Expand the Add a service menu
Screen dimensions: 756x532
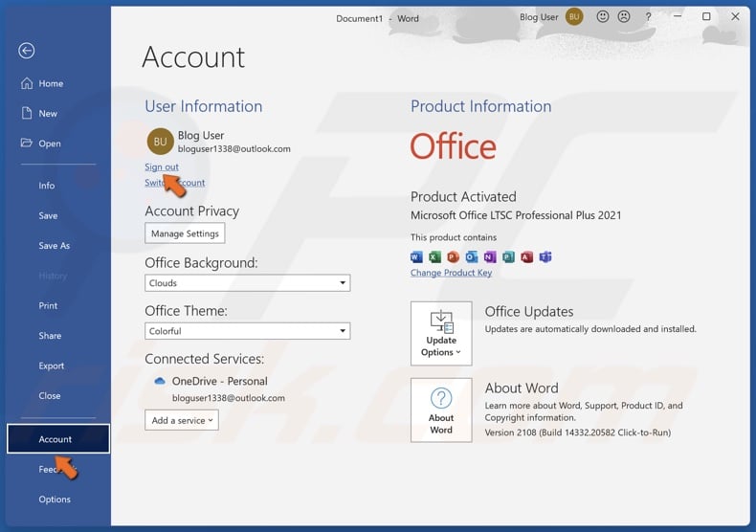pos(182,420)
